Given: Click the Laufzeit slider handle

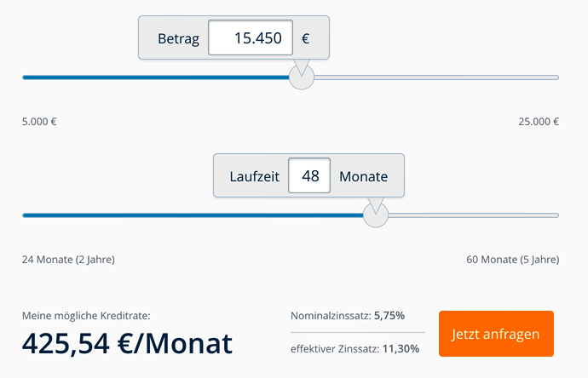Looking at the screenshot, I should coord(376,215).
